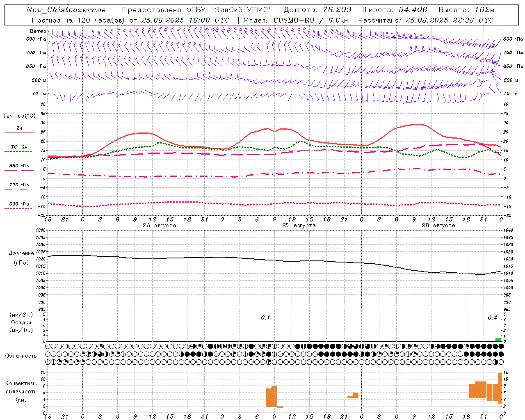This screenshot has width=525, height=420.
Task: Click the date label 28 августа
Action: pyautogui.click(x=438, y=226)
